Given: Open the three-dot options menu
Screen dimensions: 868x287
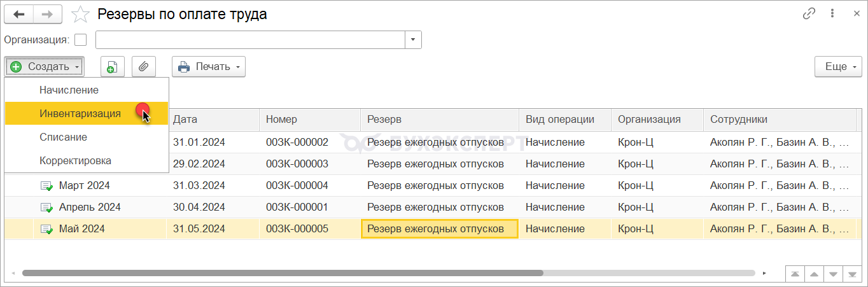Looking at the screenshot, I should tap(832, 14).
